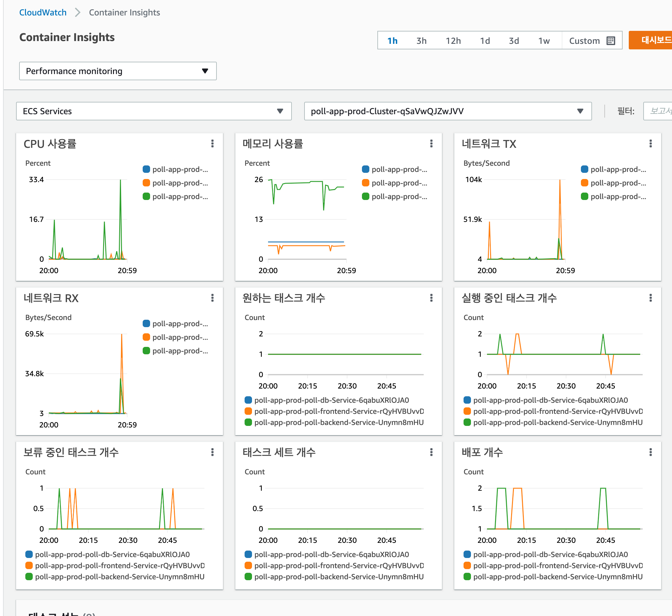Image resolution: width=672 pixels, height=616 pixels.
Task: Open the ECS Services resource type dropdown
Action: coord(154,111)
